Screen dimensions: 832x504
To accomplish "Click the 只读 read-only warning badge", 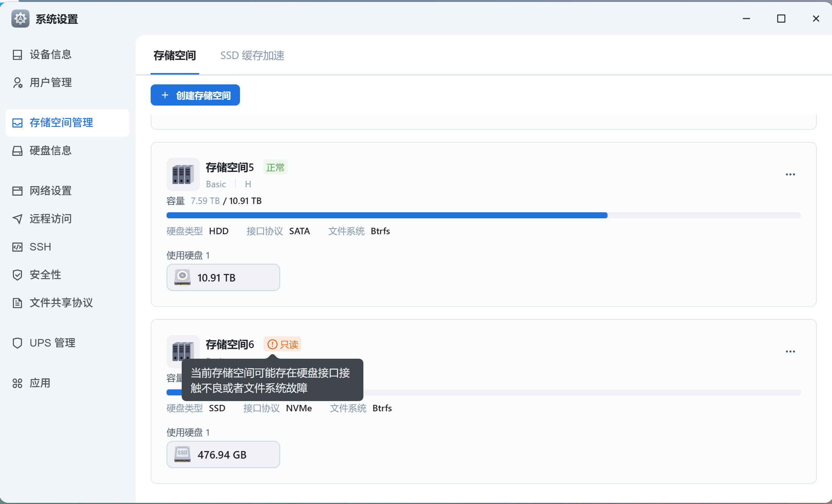I will coord(282,344).
